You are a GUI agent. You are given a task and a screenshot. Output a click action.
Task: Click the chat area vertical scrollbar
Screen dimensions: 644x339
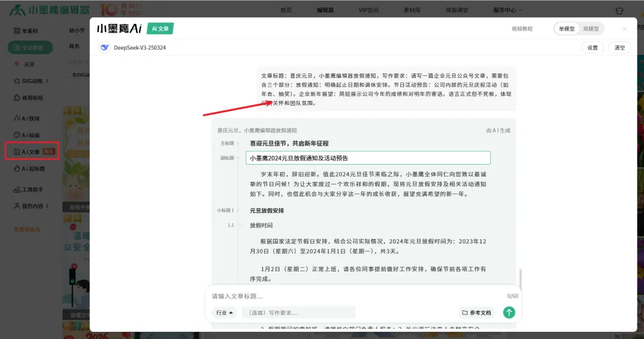click(x=521, y=279)
